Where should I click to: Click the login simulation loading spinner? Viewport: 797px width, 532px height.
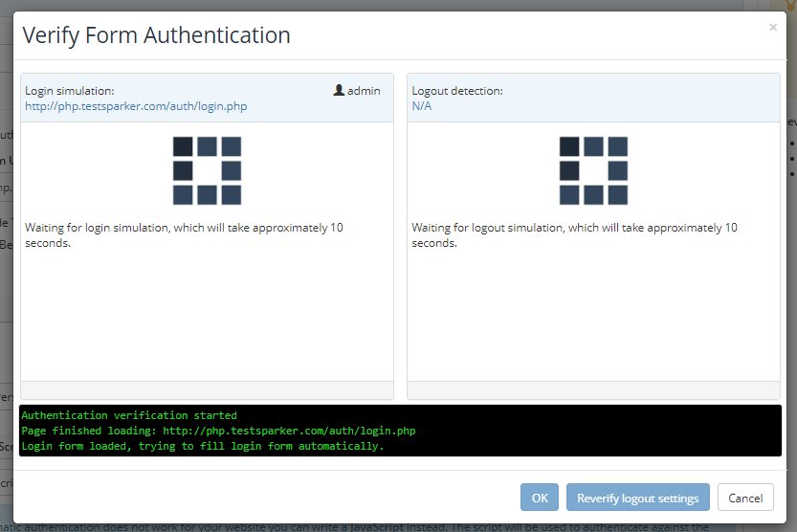tap(207, 170)
